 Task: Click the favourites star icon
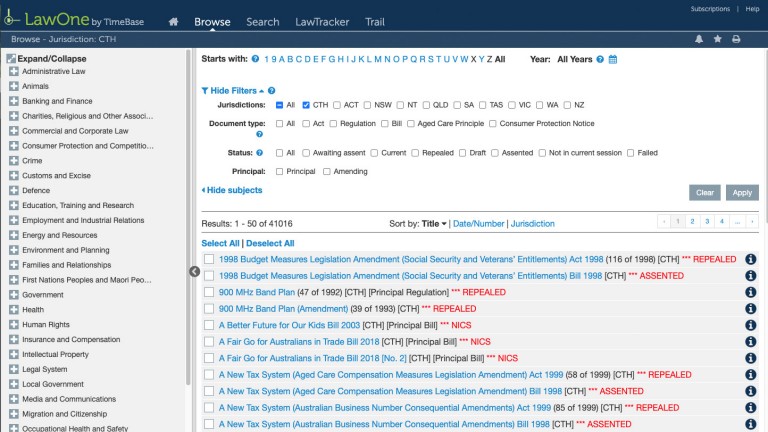(718, 39)
